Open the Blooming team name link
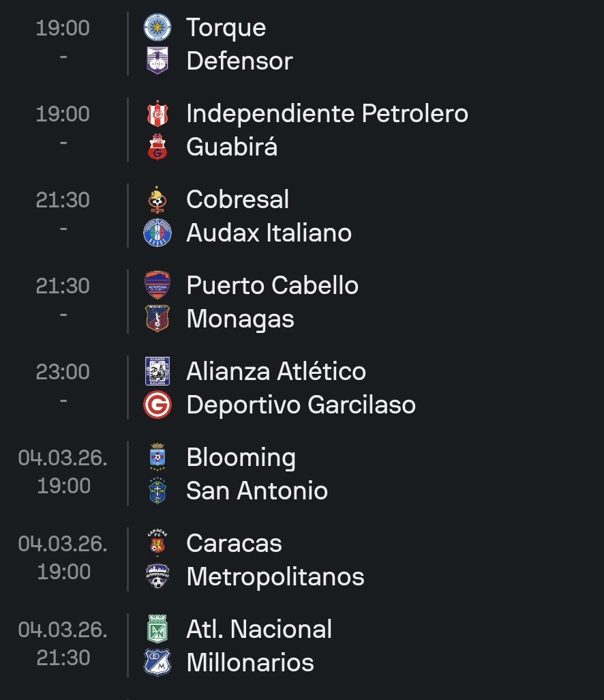Viewport: 604px width, 700px height. (x=241, y=458)
